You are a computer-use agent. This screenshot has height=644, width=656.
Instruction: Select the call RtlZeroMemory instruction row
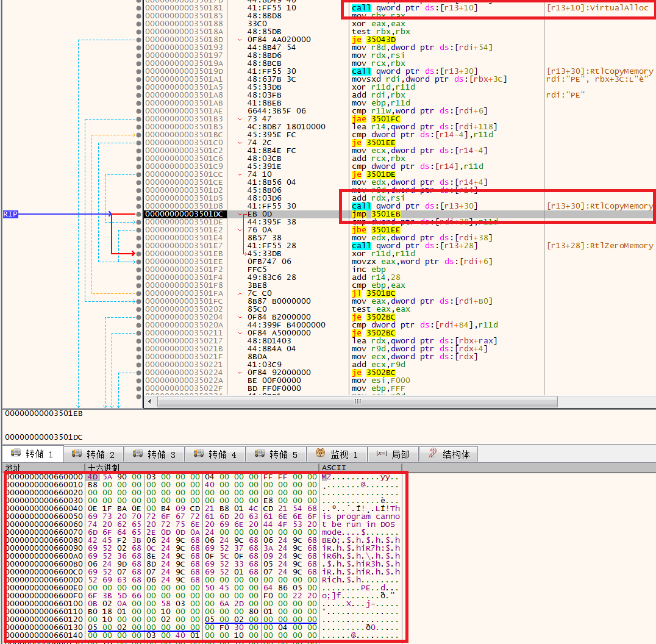click(415, 246)
